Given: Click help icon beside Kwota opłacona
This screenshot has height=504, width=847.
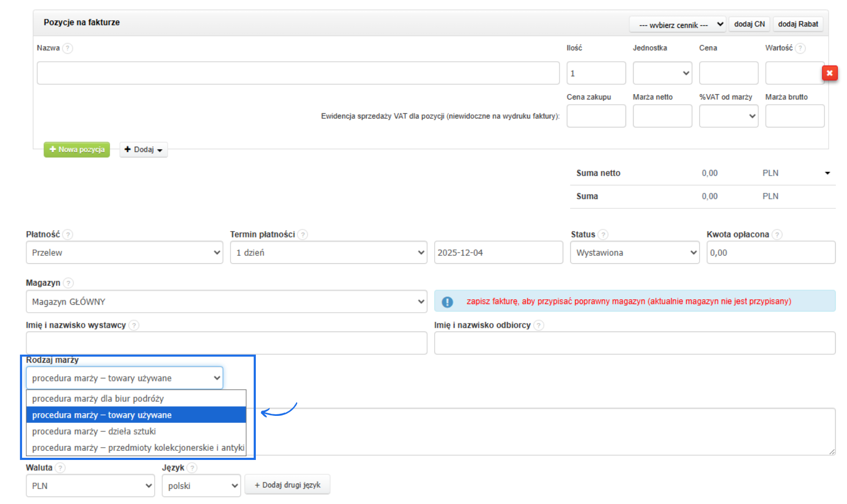Looking at the screenshot, I should tap(777, 235).
